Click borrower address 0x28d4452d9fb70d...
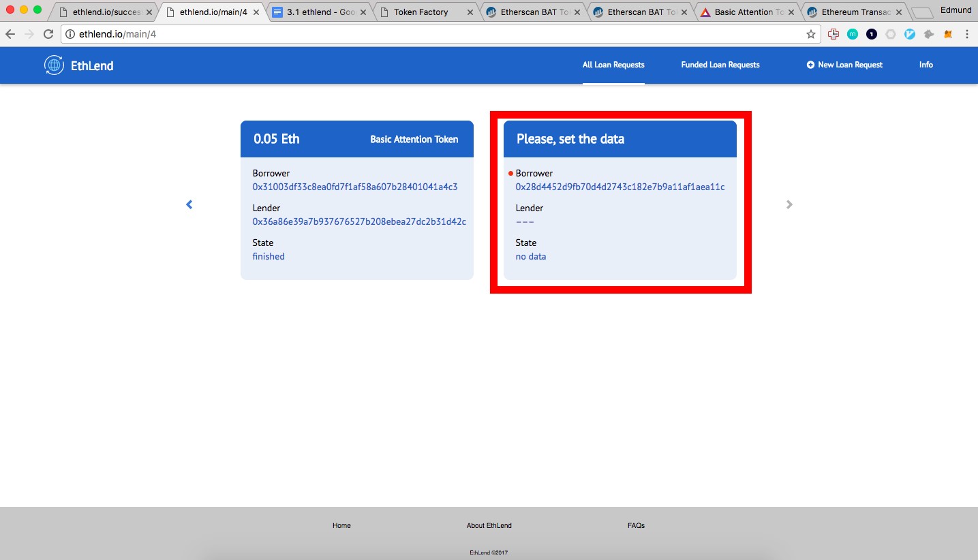The image size is (978, 560). click(x=620, y=187)
